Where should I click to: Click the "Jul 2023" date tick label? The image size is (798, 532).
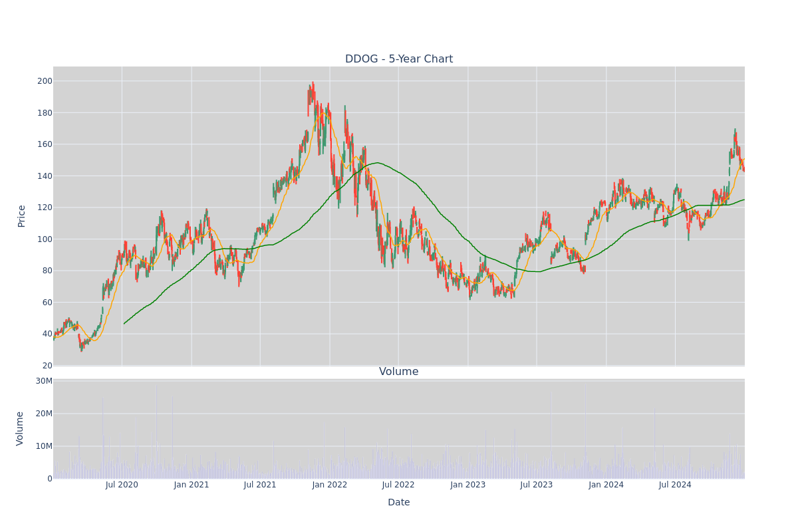537,485
